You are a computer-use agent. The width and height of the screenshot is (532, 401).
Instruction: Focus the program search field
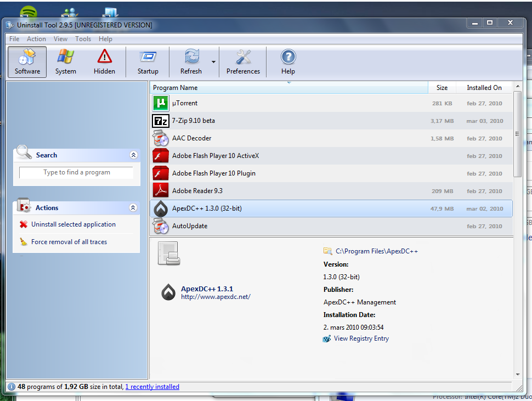[76, 172]
